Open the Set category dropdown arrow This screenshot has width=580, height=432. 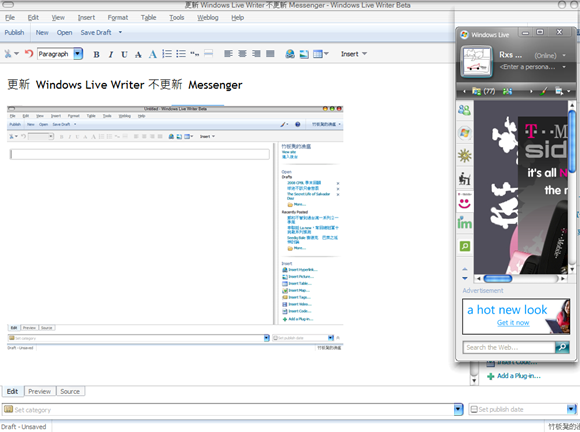click(458, 409)
